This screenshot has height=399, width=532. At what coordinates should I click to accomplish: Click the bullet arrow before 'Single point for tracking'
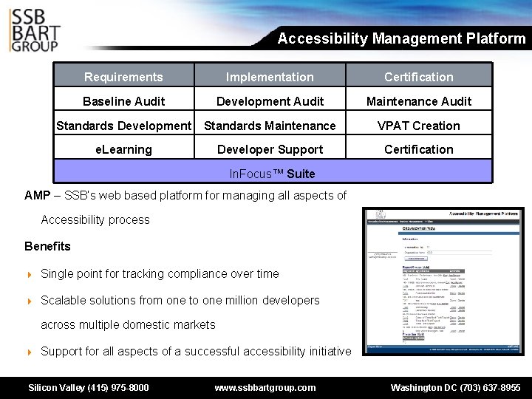tap(30, 274)
